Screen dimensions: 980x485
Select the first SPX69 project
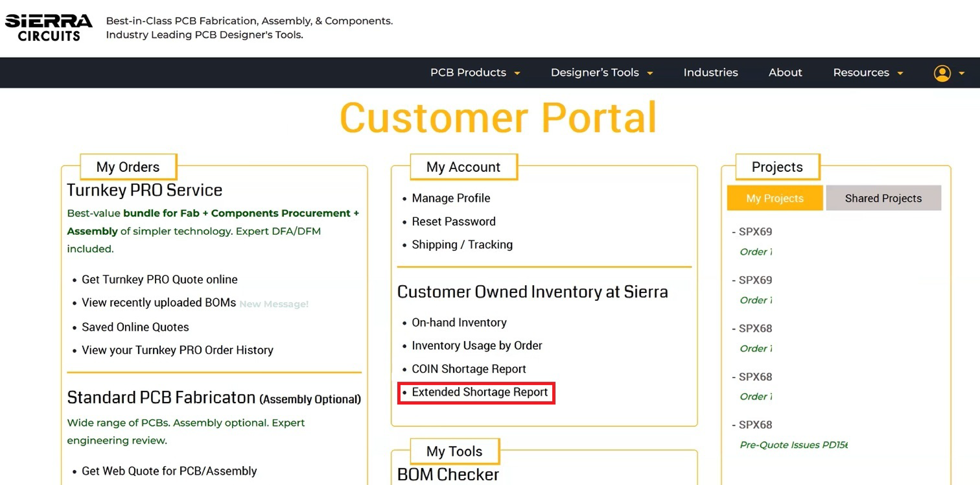coord(755,232)
